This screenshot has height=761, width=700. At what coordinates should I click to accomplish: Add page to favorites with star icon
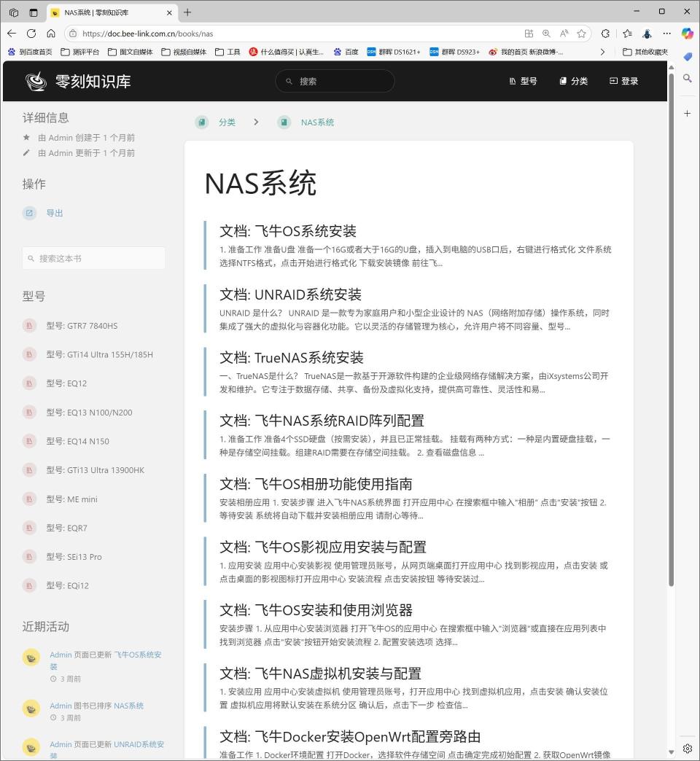coord(582,34)
